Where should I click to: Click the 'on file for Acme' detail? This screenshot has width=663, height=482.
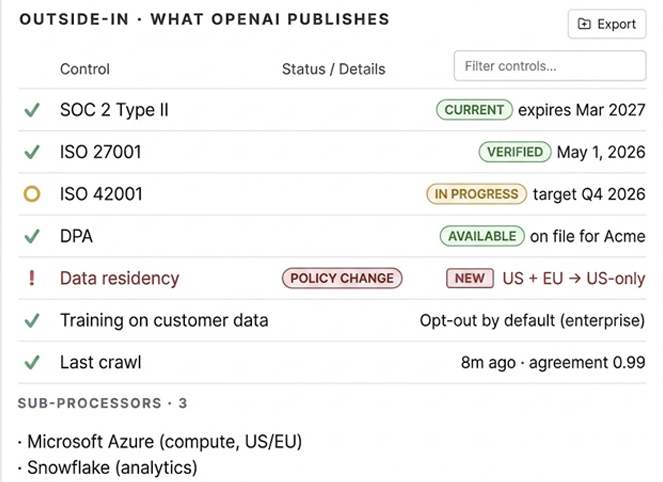click(x=588, y=236)
